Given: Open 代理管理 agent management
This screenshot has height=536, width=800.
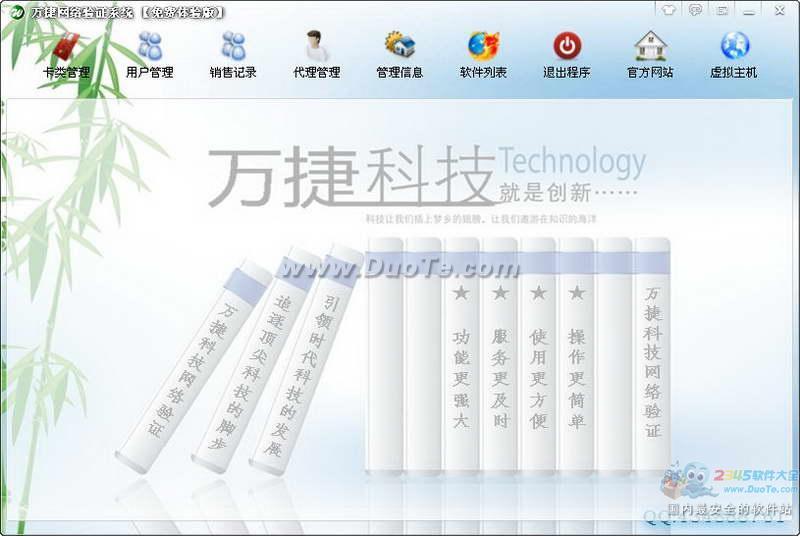Looking at the screenshot, I should (316, 55).
